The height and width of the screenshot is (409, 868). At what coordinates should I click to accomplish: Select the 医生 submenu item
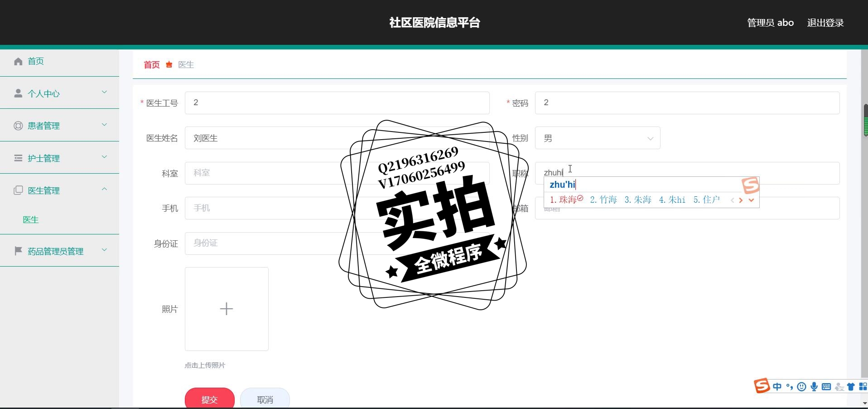[x=31, y=219]
